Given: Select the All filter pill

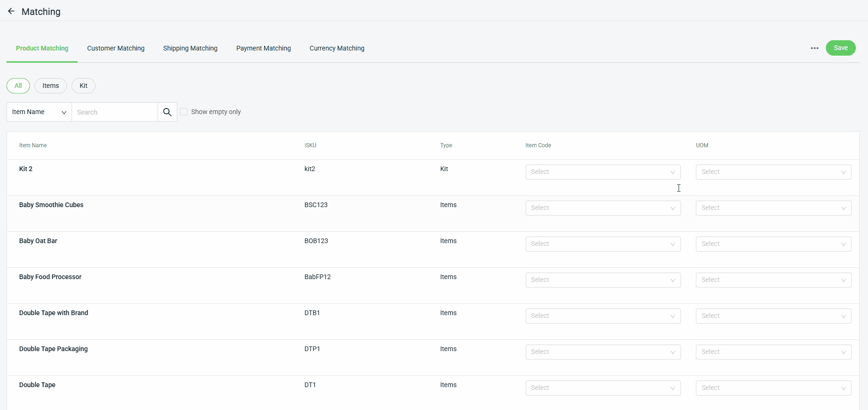Looking at the screenshot, I should coord(18,86).
